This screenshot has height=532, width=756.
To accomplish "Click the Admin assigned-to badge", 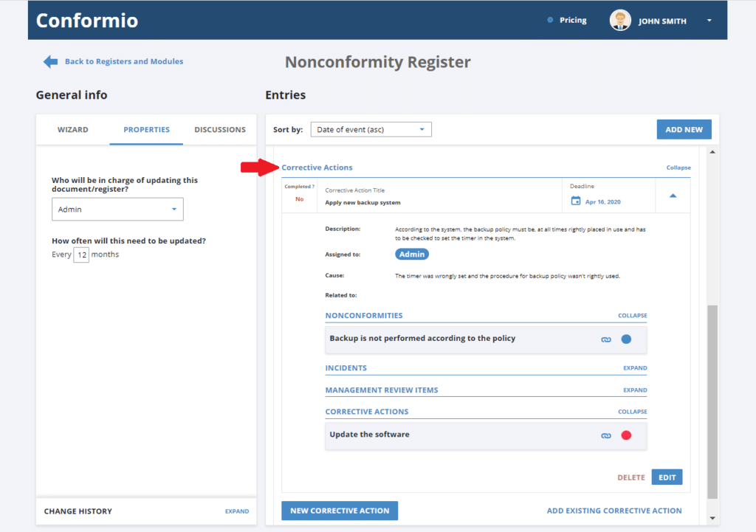I will 411,254.
